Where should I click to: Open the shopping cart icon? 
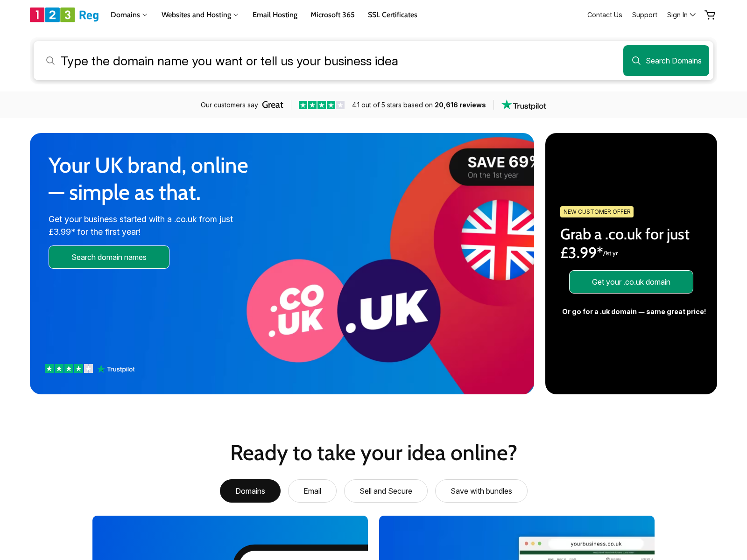pyautogui.click(x=710, y=15)
